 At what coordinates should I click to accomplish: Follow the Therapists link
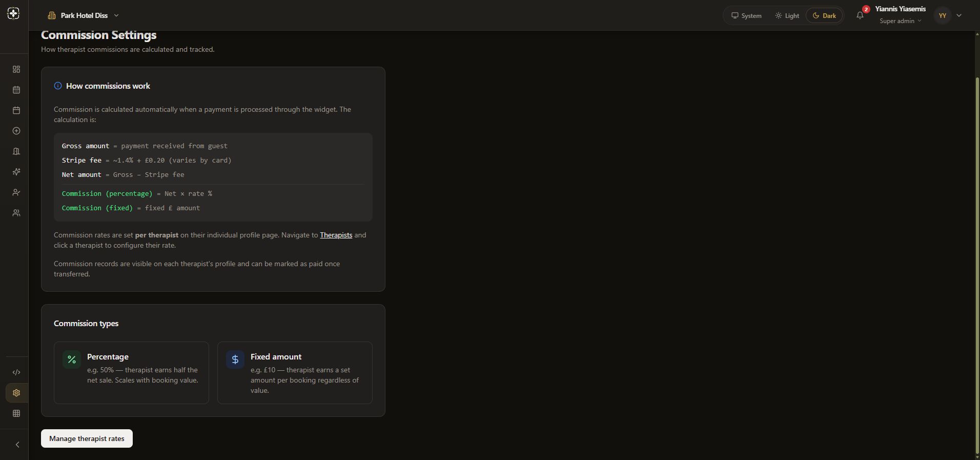(x=336, y=235)
